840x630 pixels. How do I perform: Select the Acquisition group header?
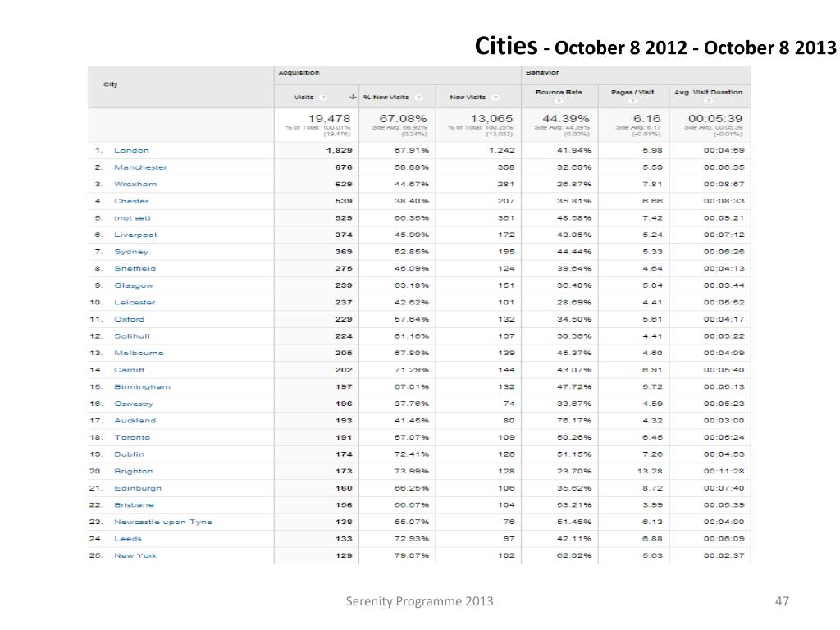coord(299,72)
